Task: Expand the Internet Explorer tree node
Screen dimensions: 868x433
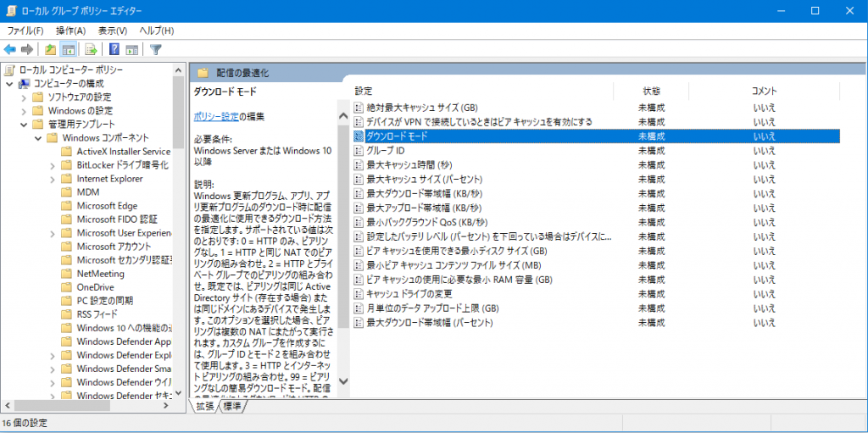Action: 53,179
